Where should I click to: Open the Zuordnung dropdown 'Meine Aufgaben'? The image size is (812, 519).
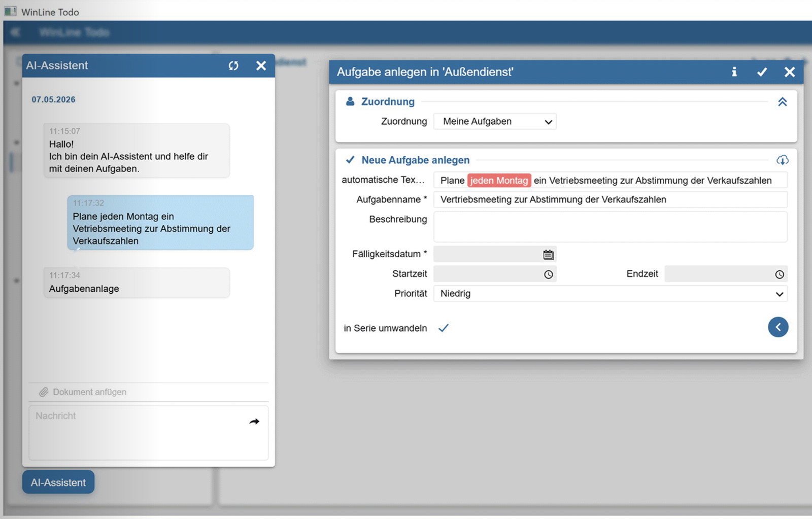coord(495,122)
